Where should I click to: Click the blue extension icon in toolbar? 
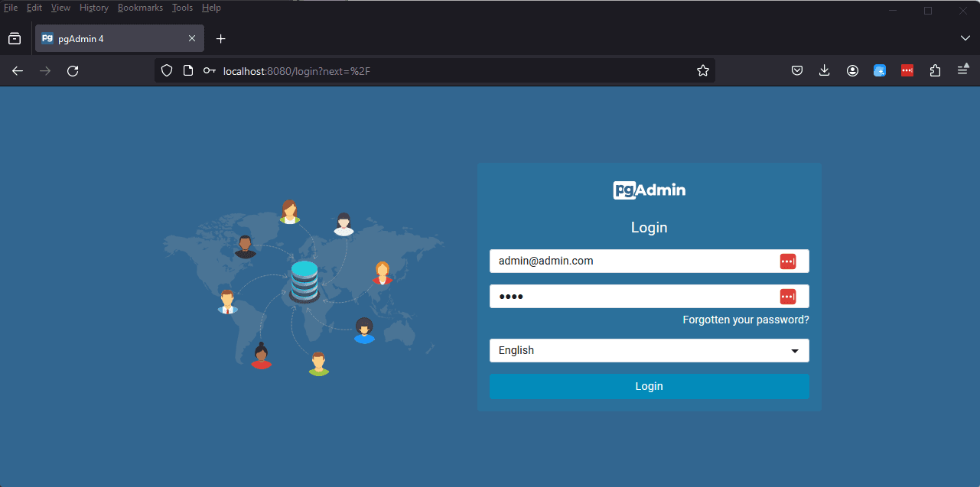[x=880, y=71]
